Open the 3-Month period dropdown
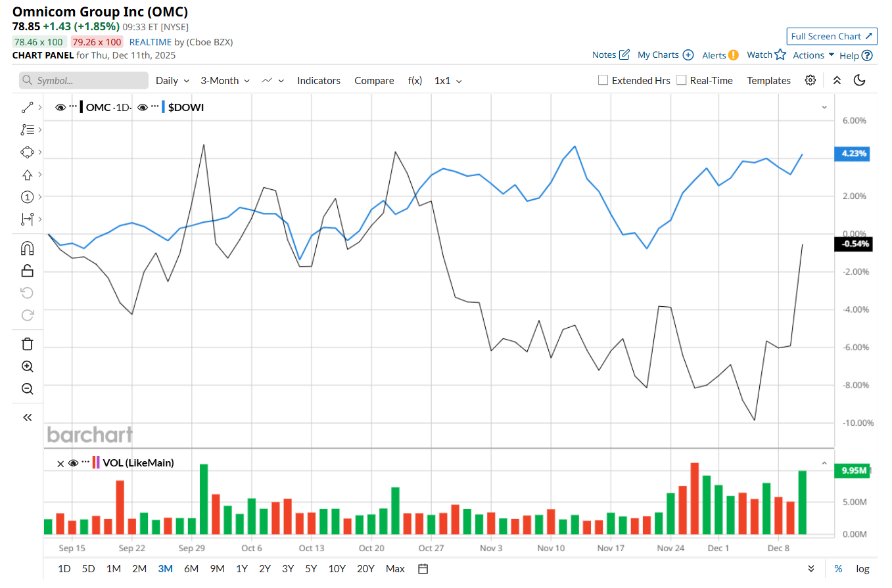 (x=225, y=80)
